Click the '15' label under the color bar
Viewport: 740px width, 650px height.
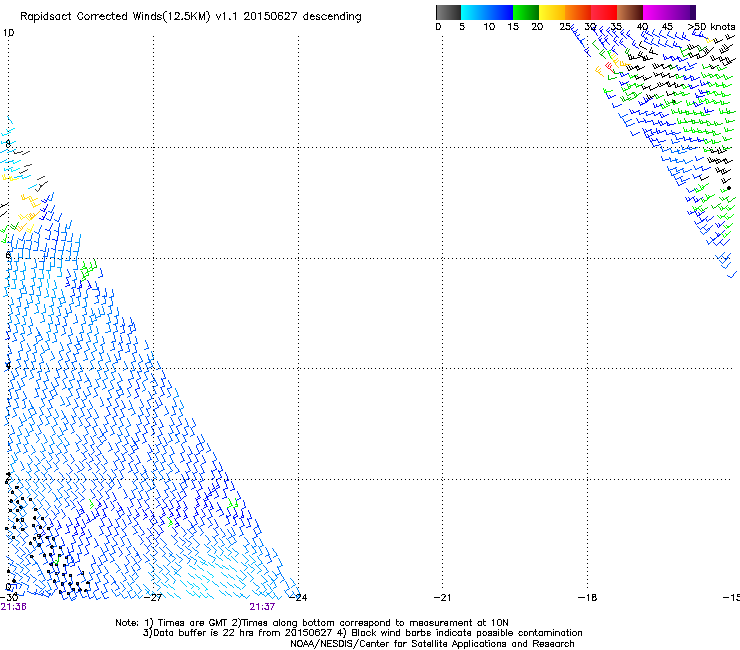point(513,26)
